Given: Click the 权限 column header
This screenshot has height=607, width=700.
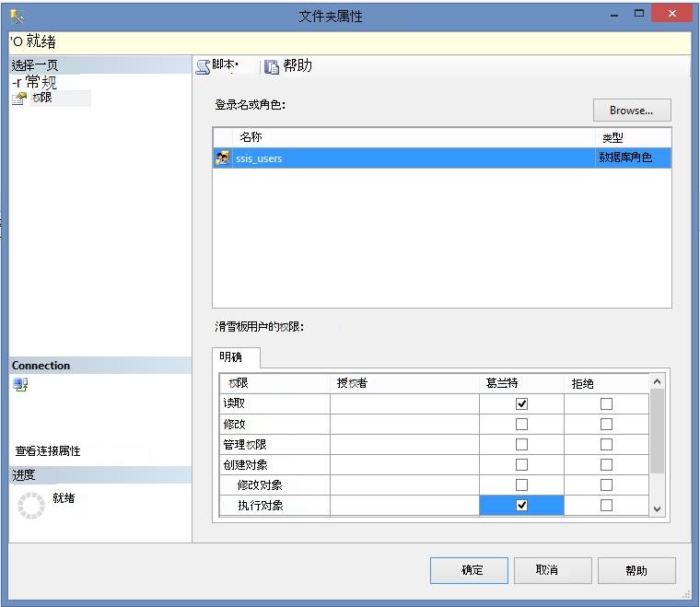Looking at the screenshot, I should click(x=274, y=383).
